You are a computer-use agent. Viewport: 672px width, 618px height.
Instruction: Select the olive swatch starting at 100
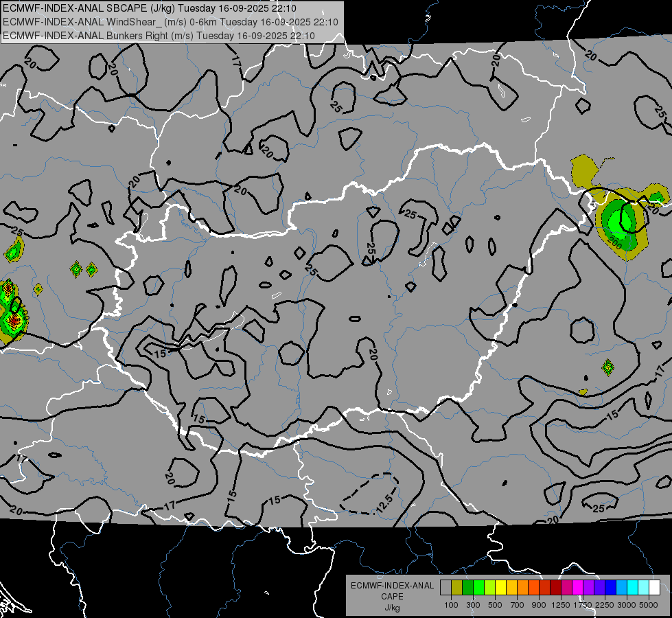(x=457, y=587)
